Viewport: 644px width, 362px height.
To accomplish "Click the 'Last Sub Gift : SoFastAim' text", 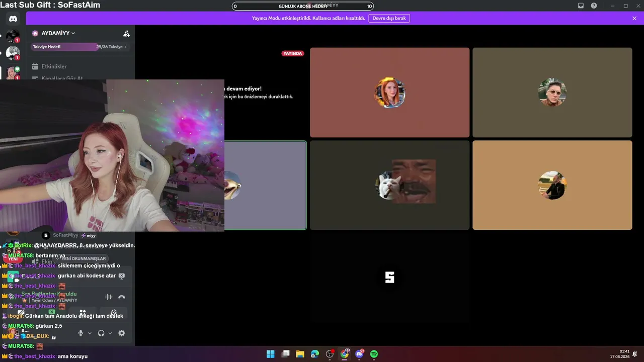I will click(50, 5).
